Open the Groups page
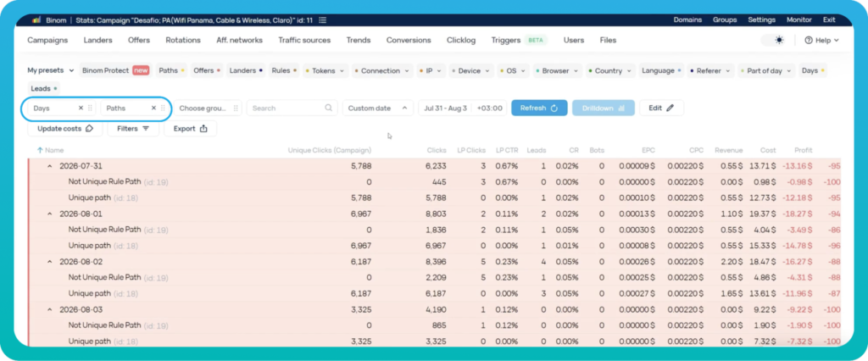 (725, 20)
